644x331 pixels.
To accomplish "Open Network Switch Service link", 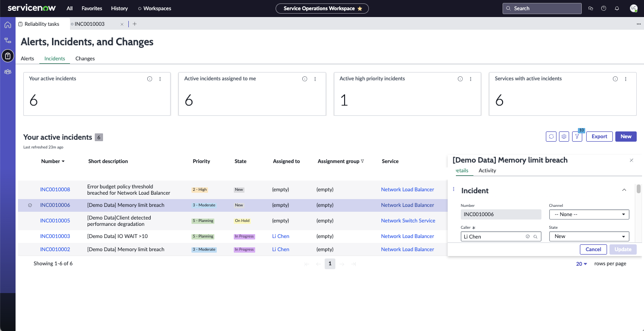I will point(408,221).
